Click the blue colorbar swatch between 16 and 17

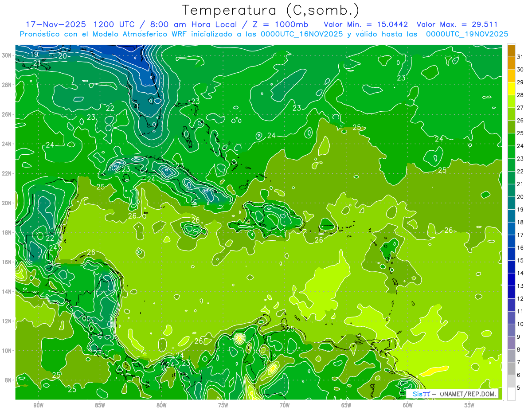[x=511, y=242]
